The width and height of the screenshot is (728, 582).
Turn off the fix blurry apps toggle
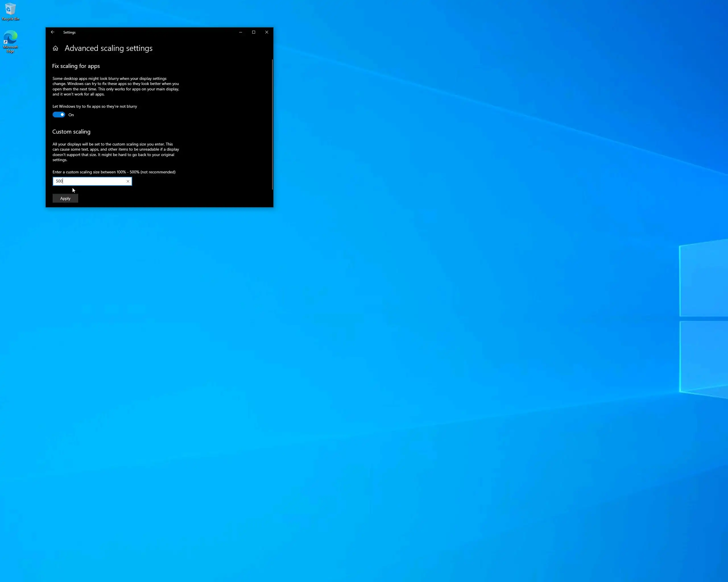coord(59,115)
